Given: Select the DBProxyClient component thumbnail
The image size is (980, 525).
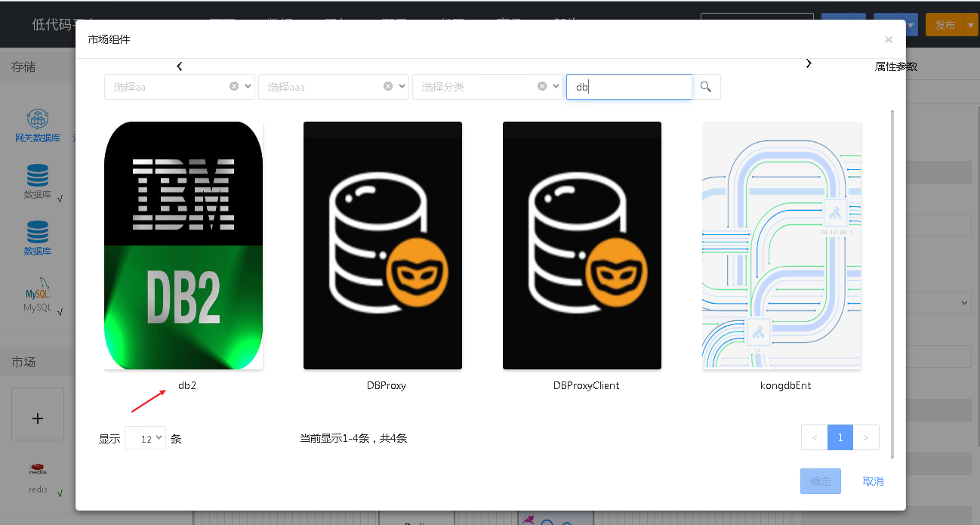Looking at the screenshot, I should point(582,246).
